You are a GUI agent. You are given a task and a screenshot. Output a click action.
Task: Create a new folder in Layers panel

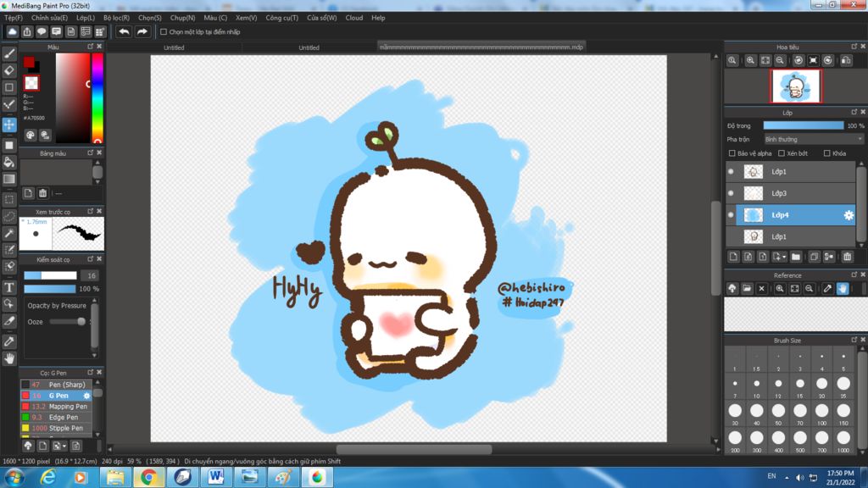(795, 257)
